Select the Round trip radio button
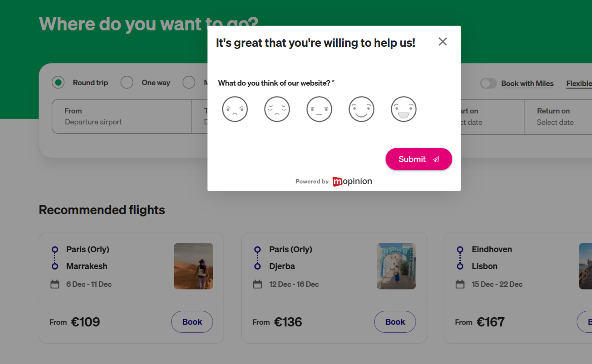The width and height of the screenshot is (592, 364). pyautogui.click(x=58, y=83)
